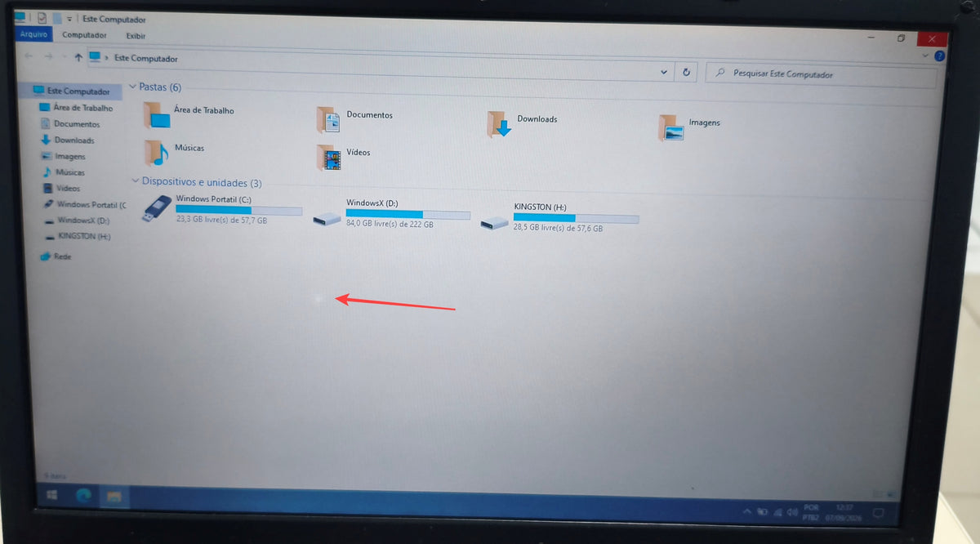Select the KINGSTON (H:) drive icon
Screen dimensions: 980x544
coord(494,222)
